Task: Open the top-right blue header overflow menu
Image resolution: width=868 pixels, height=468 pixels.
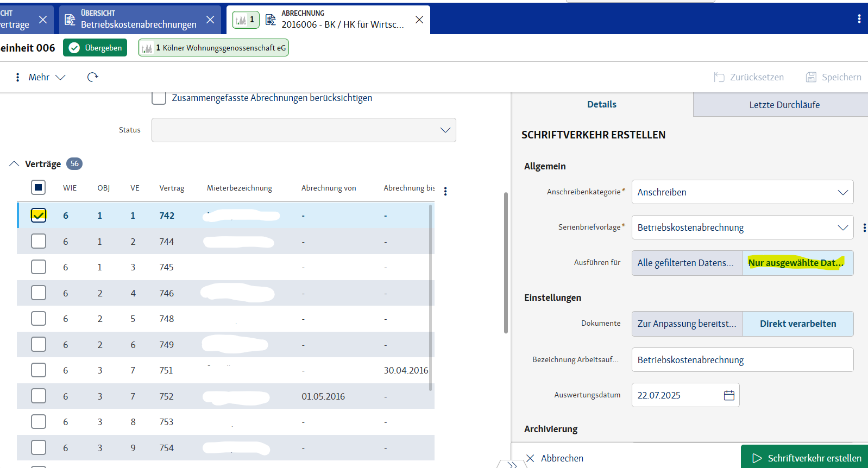Action: coord(859,19)
